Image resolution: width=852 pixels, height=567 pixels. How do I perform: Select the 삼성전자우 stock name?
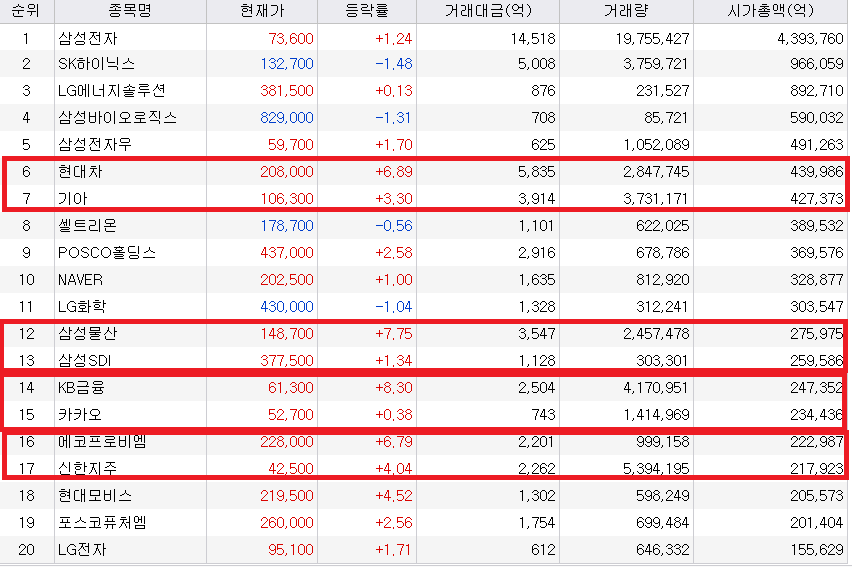coord(95,145)
